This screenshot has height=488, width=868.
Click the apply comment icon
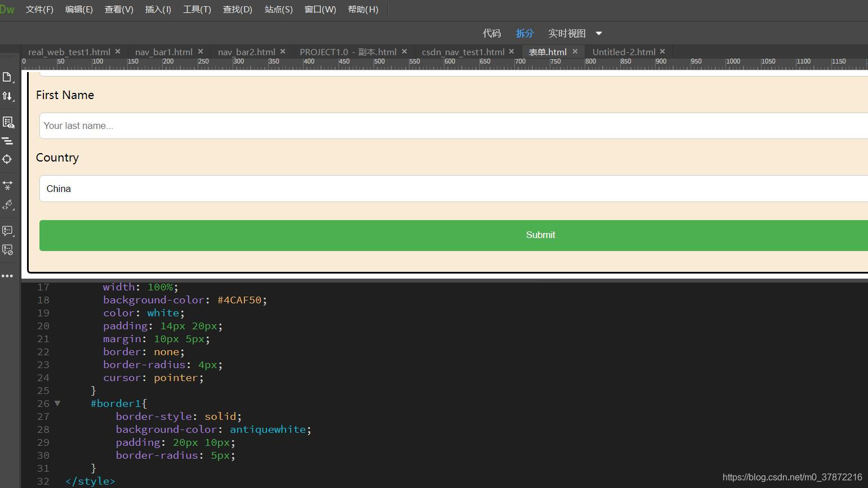7,231
